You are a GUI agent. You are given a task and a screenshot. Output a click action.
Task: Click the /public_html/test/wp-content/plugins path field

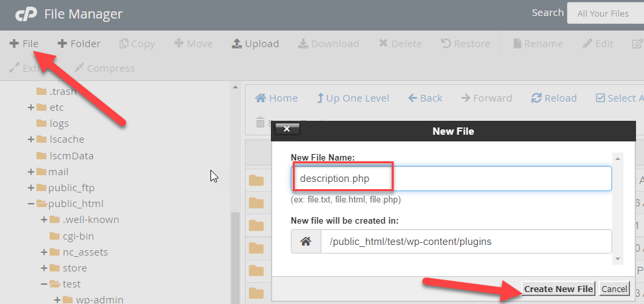pyautogui.click(x=466, y=242)
